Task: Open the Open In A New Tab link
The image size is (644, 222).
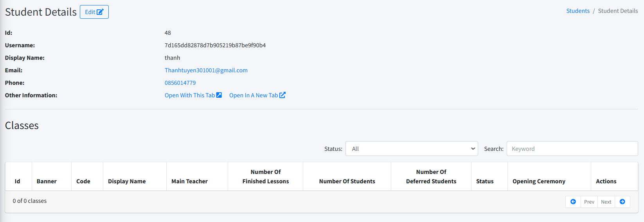Action: [254, 95]
